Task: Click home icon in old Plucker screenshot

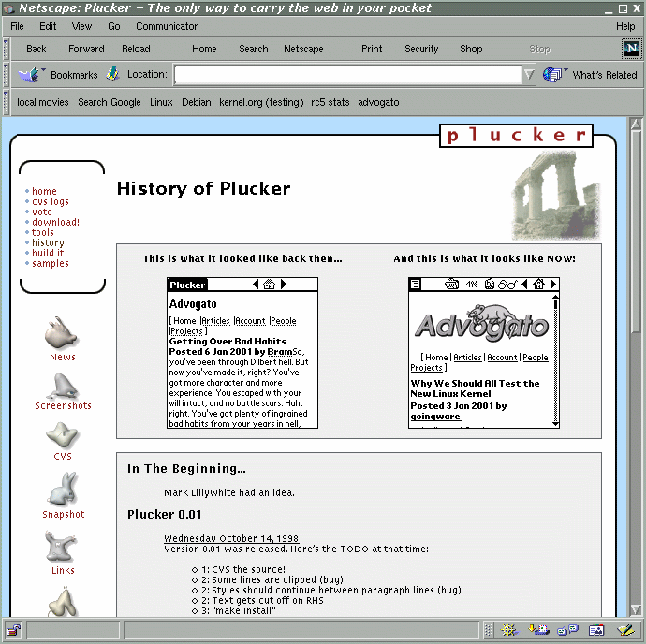Action: click(x=269, y=284)
